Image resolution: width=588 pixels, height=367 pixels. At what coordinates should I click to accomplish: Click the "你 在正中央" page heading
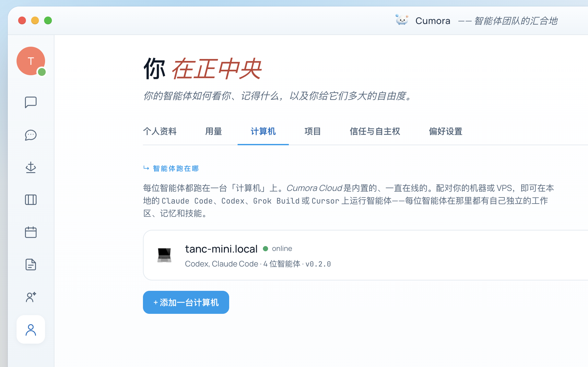(203, 69)
